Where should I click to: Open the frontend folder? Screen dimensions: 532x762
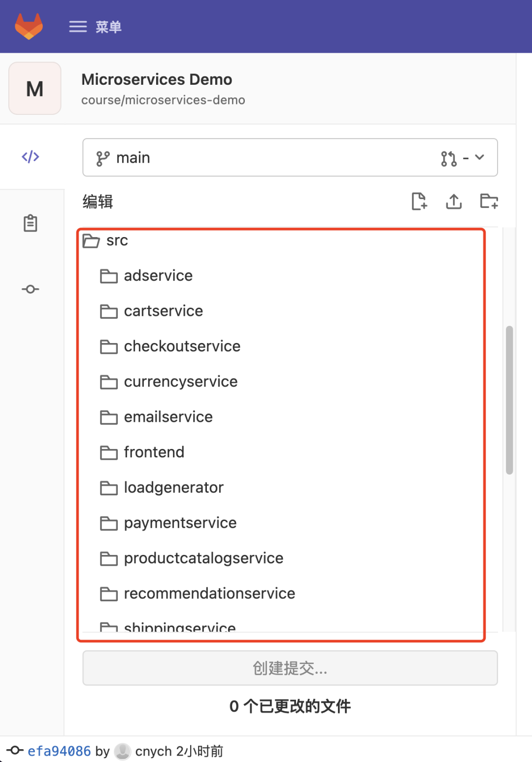coord(154,452)
